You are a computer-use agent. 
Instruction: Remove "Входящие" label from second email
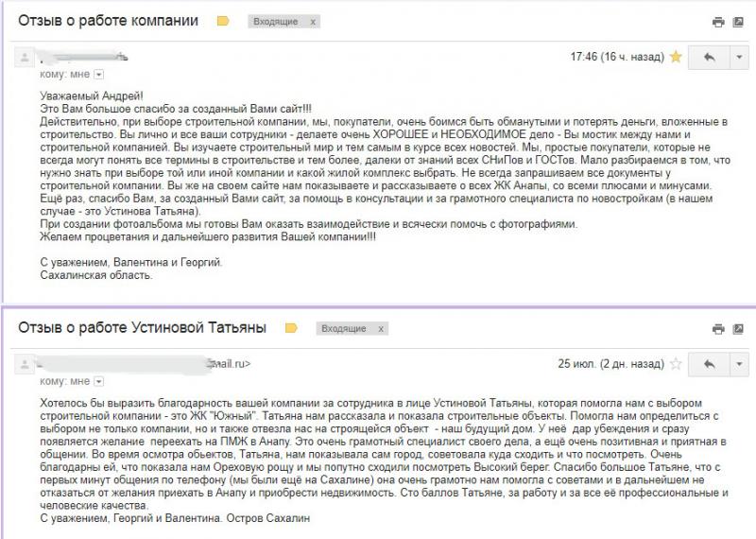coord(381,328)
